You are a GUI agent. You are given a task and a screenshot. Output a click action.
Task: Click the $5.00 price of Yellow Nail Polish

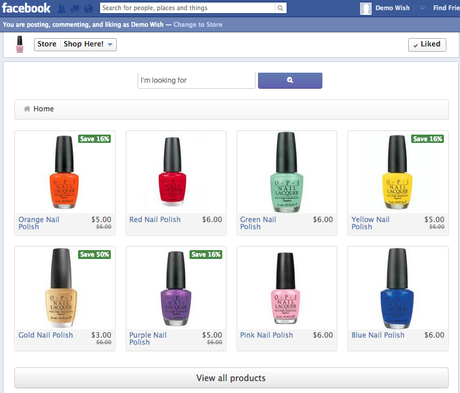[434, 219]
